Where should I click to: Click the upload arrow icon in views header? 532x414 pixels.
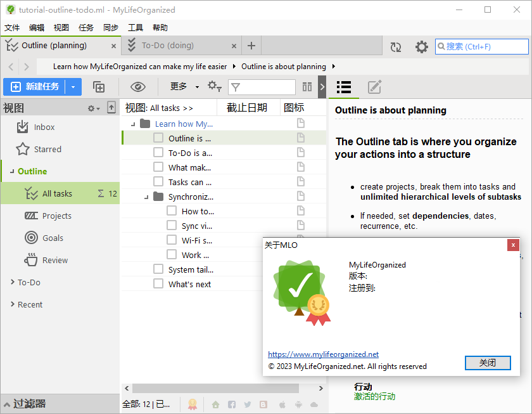point(111,107)
